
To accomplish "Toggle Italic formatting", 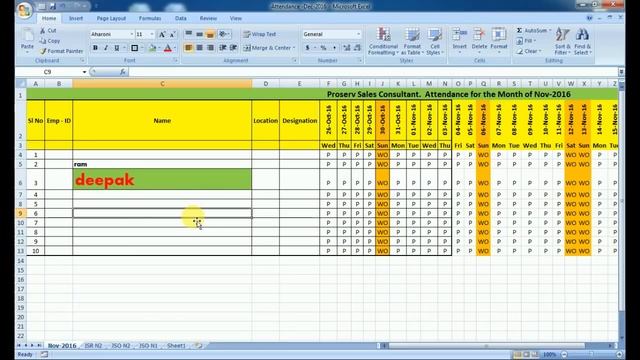I will point(106,48).
